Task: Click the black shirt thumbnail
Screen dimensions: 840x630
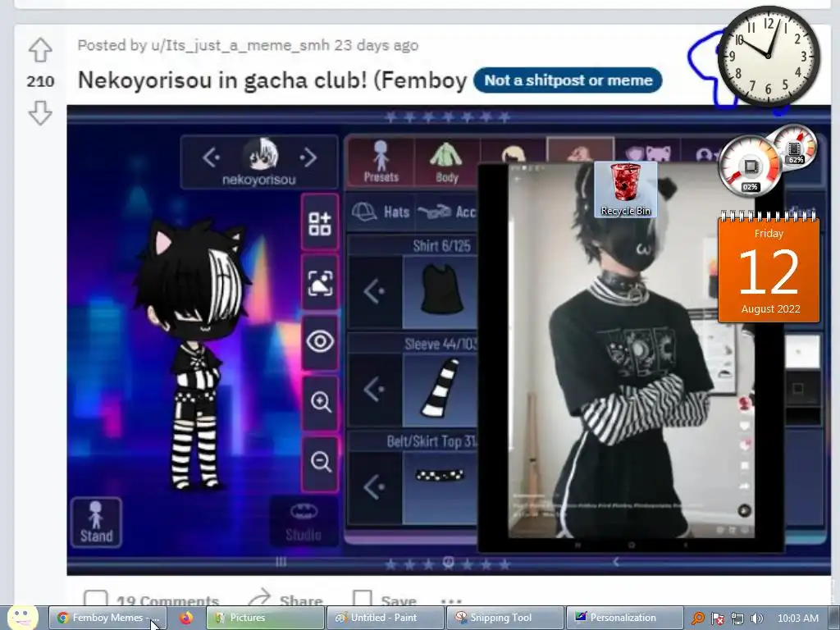Action: [x=441, y=290]
